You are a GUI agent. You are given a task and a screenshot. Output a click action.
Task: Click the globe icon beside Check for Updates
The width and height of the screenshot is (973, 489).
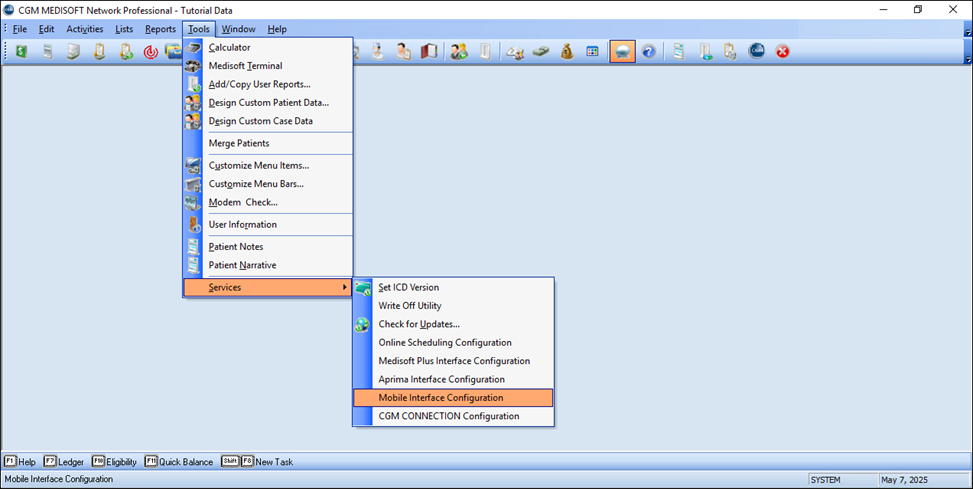[x=362, y=325]
